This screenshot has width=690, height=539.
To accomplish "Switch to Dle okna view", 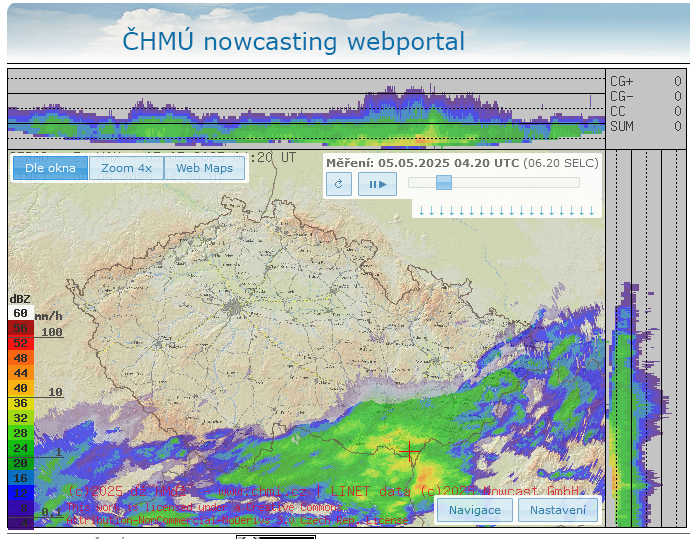I will point(50,168).
